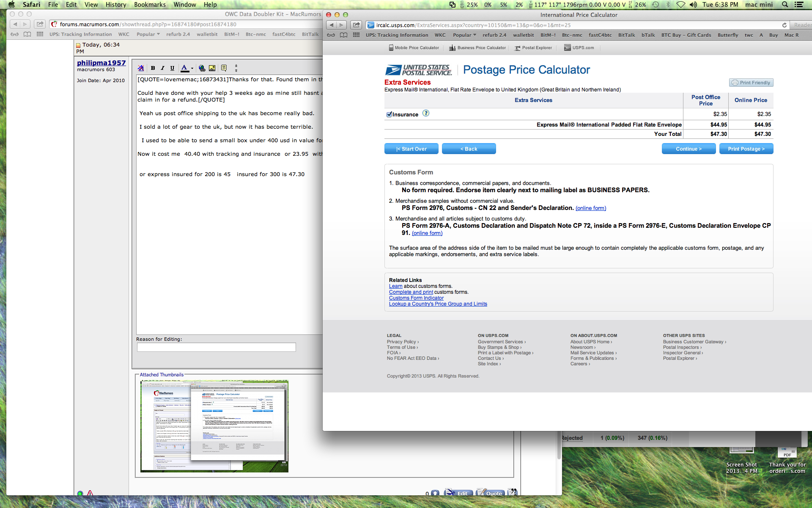
Task: Open the Window menu
Action: pyautogui.click(x=185, y=5)
